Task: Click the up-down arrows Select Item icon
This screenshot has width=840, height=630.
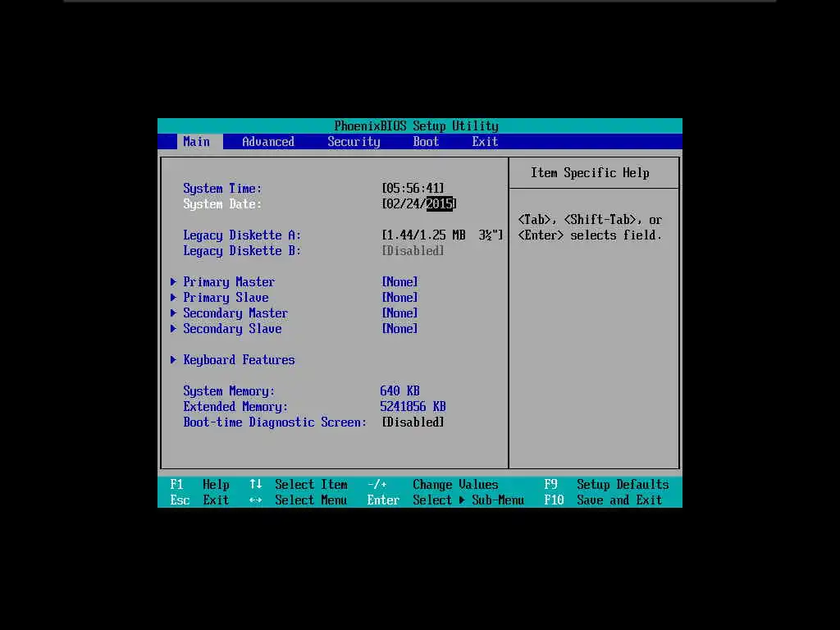Action: [x=256, y=484]
